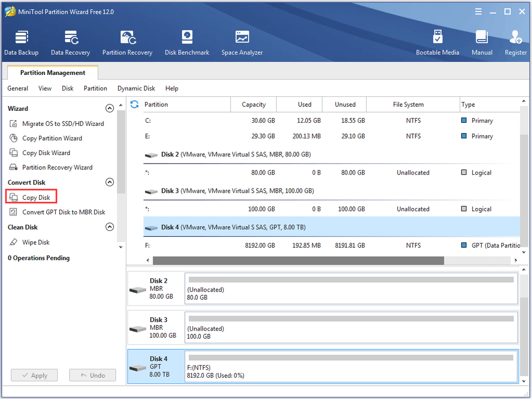Select the Disk 4 GPT disk map block
532x399 pixels.
323,366
